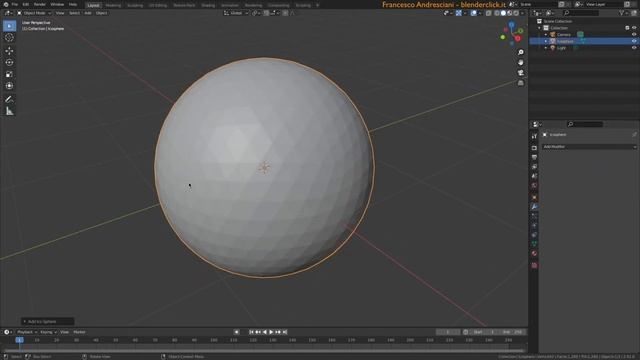640x360 pixels.
Task: Open the Render menu
Action: (40, 4)
